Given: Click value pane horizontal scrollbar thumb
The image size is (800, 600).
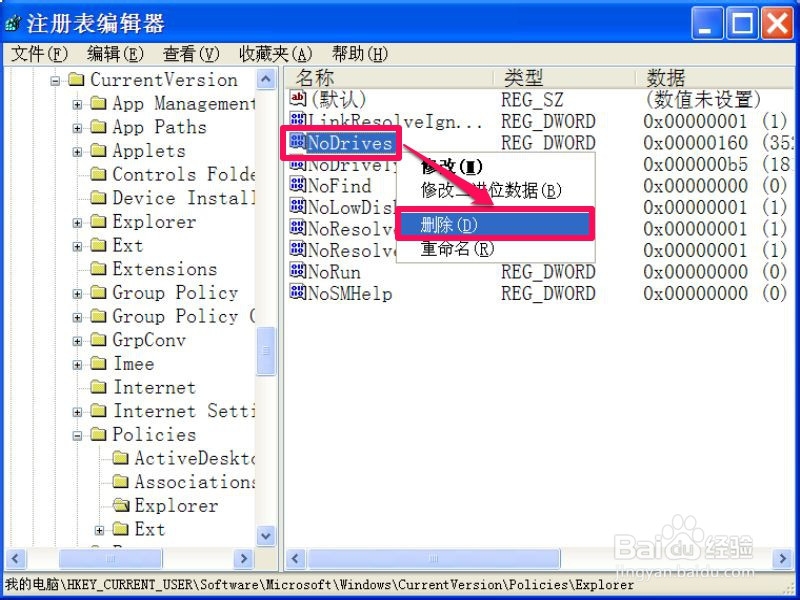Looking at the screenshot, I should (x=434, y=559).
